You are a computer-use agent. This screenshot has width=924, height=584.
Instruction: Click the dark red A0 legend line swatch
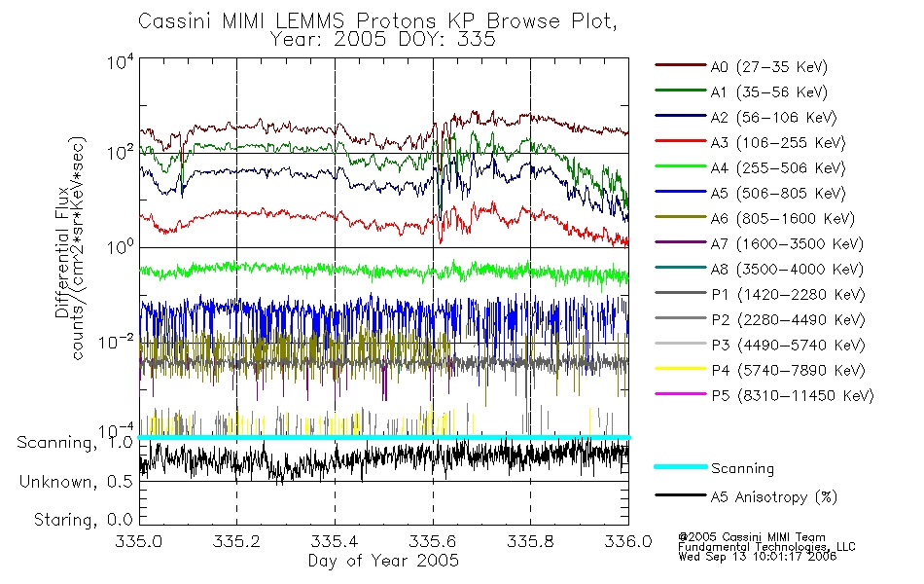pos(680,65)
